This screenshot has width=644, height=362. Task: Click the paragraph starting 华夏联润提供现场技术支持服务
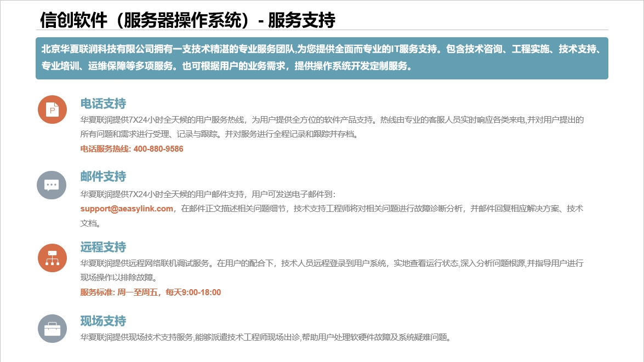tap(266, 337)
